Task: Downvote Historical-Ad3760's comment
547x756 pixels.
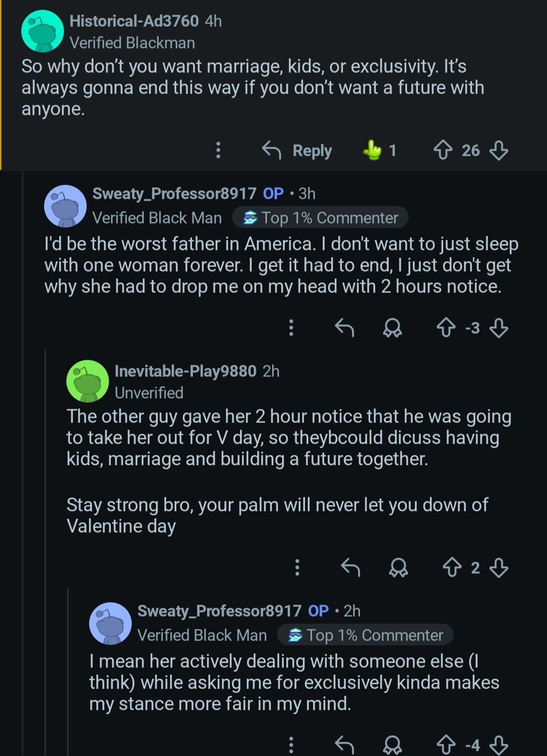Action: (499, 150)
